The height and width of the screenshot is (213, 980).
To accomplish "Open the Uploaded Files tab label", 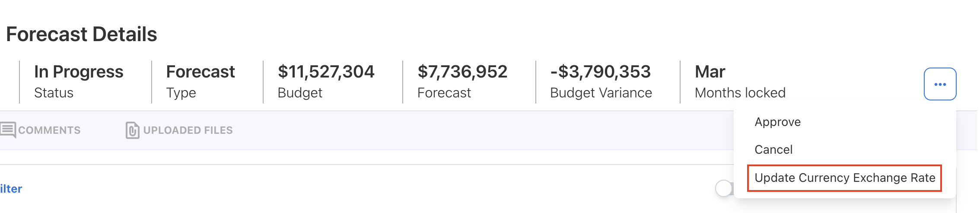I will (x=188, y=130).
